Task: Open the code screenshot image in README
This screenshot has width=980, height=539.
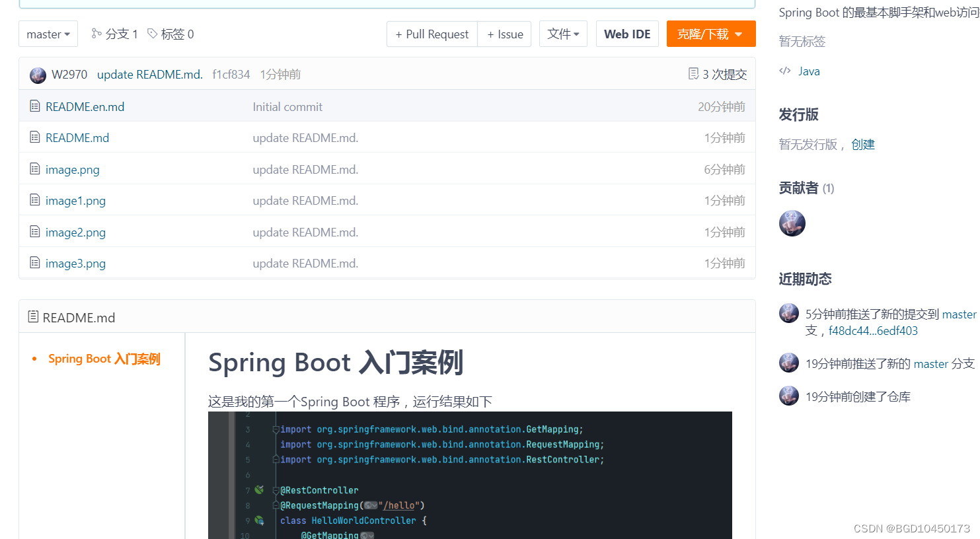Action: click(470, 475)
